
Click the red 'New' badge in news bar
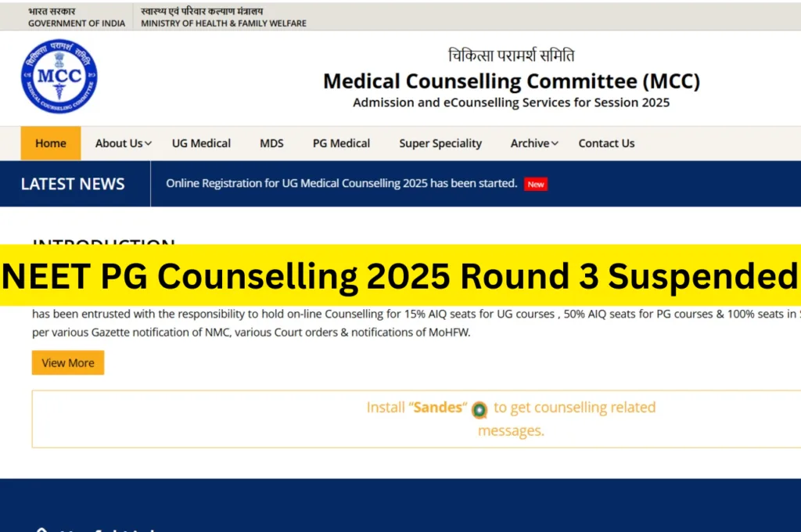[x=536, y=184]
